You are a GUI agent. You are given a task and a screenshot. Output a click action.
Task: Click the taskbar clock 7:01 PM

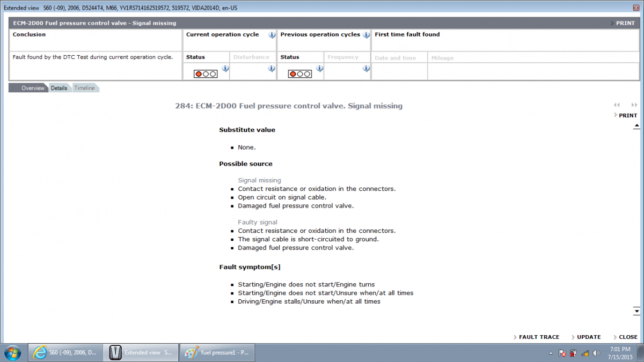[619, 352]
